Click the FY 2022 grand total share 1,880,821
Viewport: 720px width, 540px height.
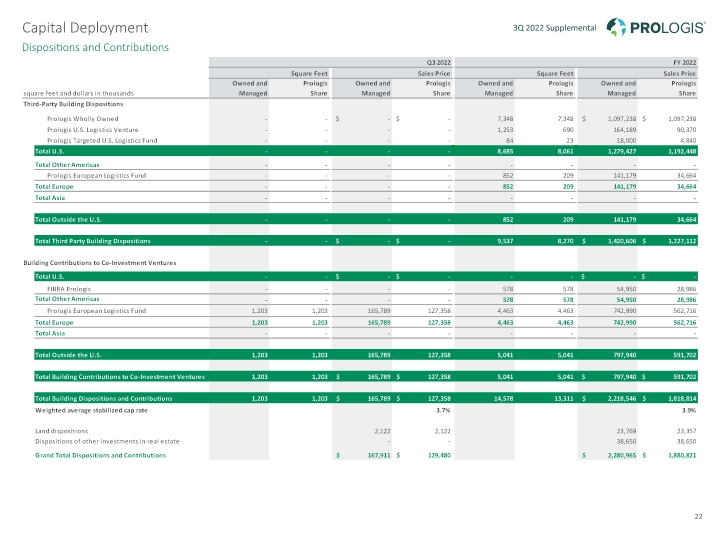[x=682, y=456]
